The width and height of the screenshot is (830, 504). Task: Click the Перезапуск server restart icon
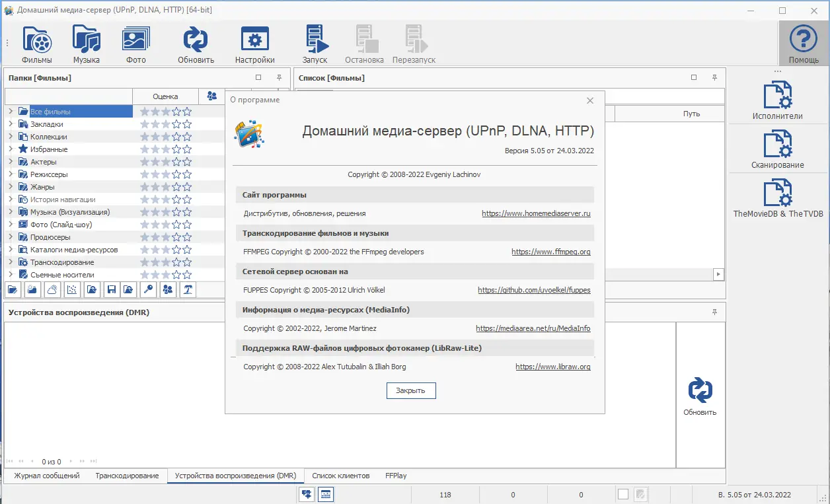coord(414,44)
